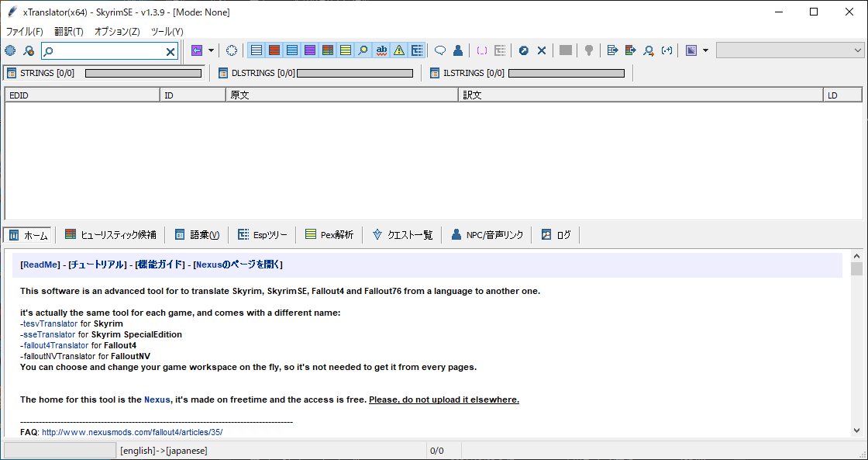The image size is (868, 460).
Task: Click the speech bubble icon
Action: 440,51
